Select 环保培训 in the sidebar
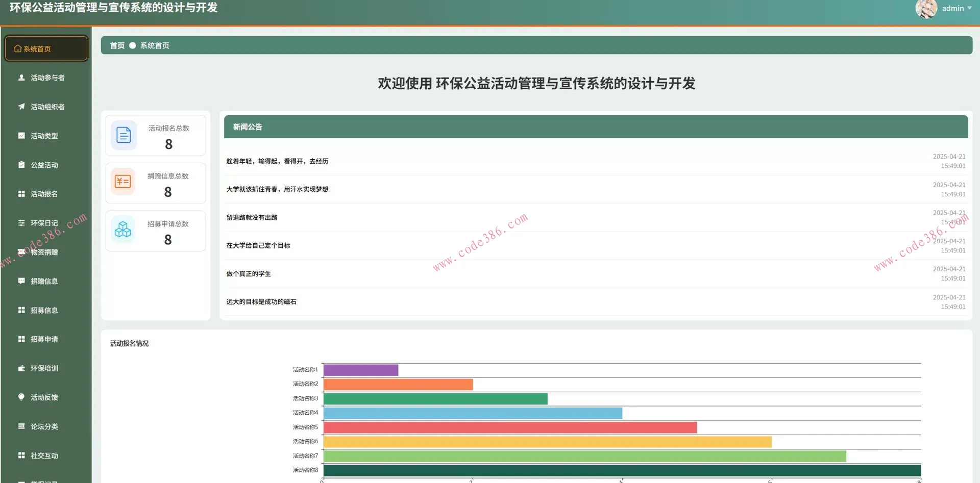 [44, 368]
